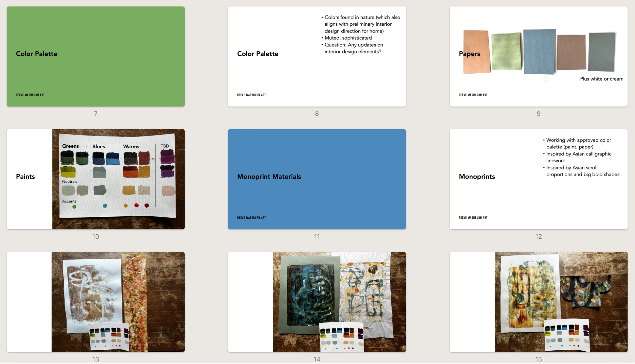Click the 'Paints' title on slide 10
This screenshot has height=364, width=635.
pos(25,177)
